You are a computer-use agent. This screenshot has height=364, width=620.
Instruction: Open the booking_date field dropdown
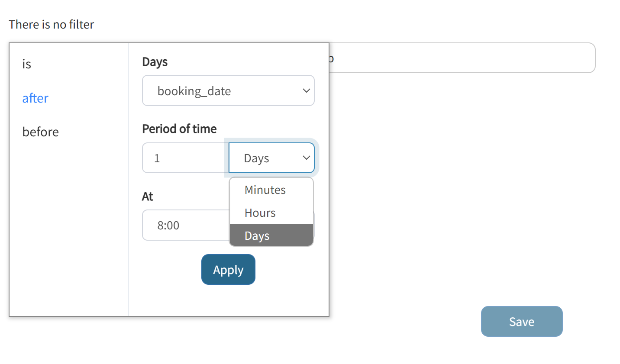pos(228,90)
